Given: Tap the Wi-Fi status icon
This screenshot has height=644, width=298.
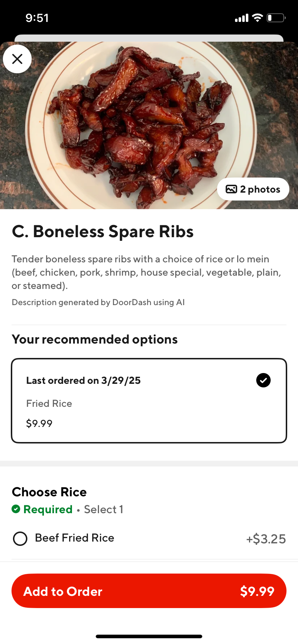Looking at the screenshot, I should (257, 18).
